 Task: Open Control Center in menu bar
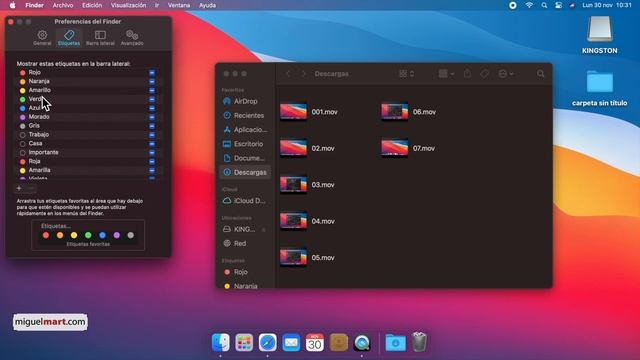[x=558, y=5]
